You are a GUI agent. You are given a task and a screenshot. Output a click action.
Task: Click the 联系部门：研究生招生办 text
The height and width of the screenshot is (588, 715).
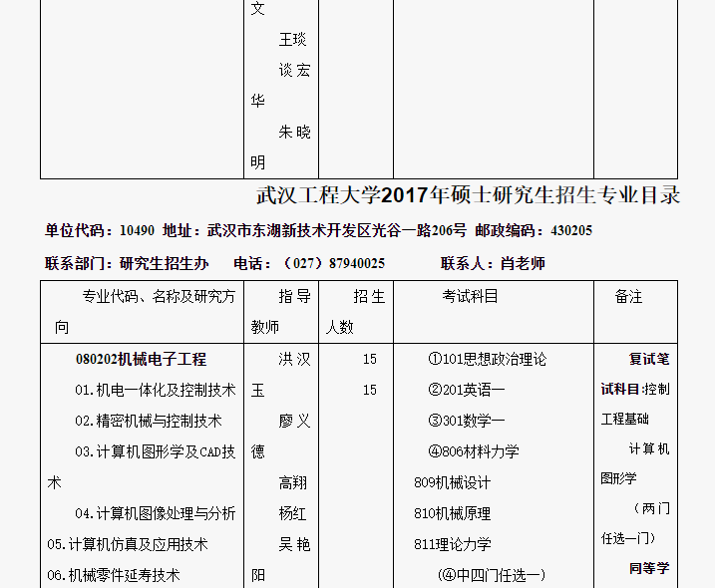(x=127, y=263)
